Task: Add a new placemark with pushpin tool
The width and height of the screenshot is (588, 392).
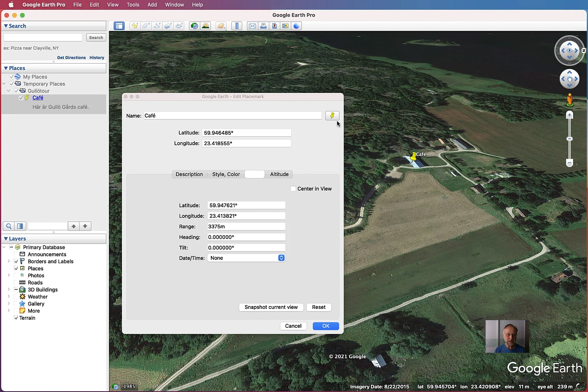Action: tap(135, 26)
